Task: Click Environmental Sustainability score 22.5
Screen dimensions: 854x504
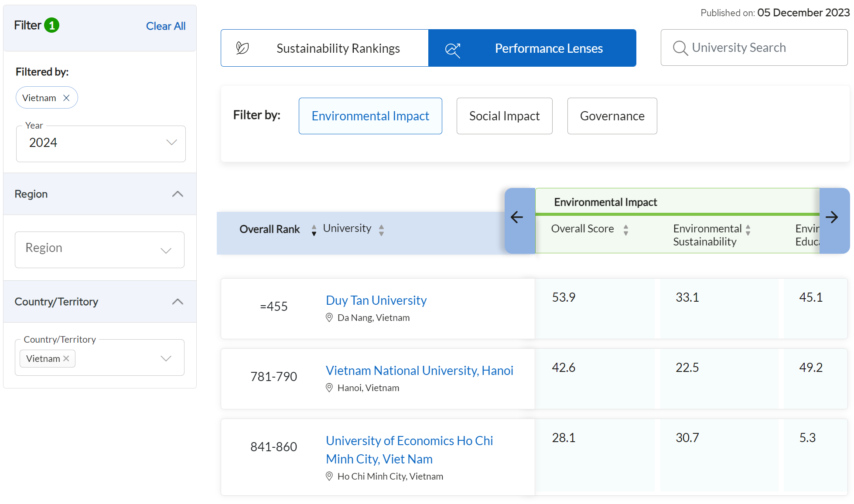Action: (x=687, y=368)
